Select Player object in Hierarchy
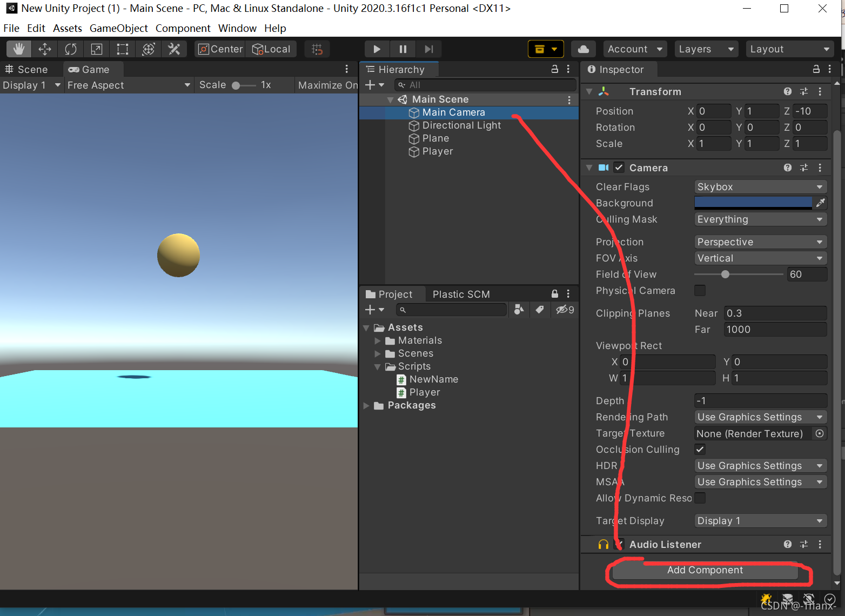Viewport: 845px width, 616px height. coord(438,151)
